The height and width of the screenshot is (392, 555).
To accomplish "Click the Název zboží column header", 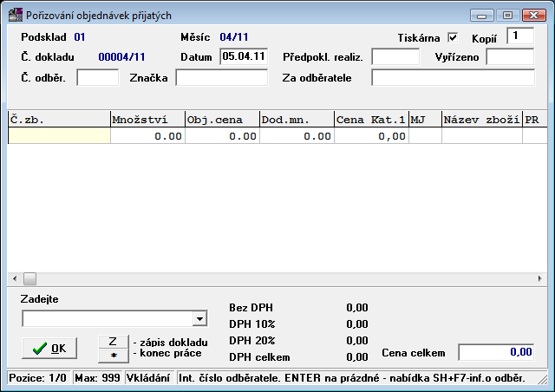I will [x=480, y=120].
